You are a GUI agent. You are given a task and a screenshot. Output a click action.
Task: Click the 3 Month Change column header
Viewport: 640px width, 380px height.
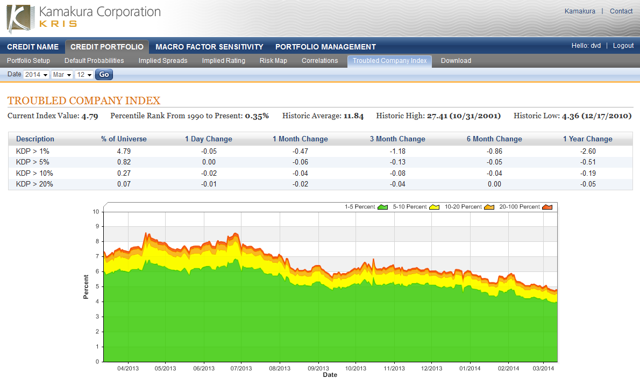click(398, 139)
